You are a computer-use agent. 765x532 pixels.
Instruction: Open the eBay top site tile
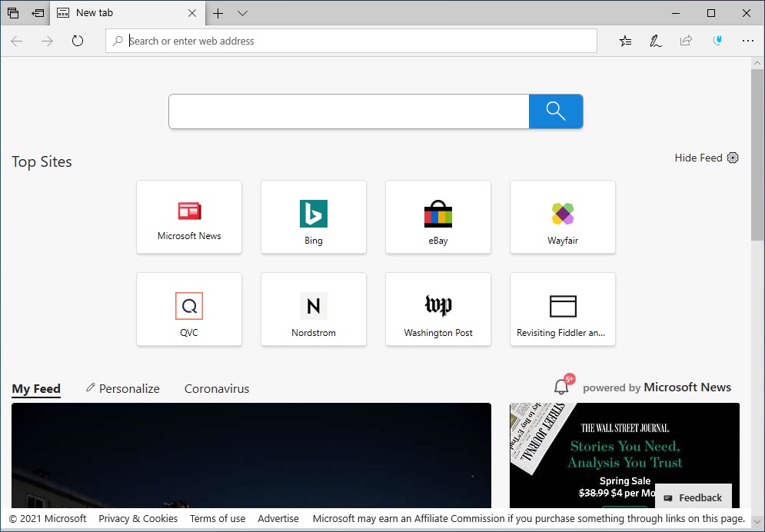click(x=438, y=217)
